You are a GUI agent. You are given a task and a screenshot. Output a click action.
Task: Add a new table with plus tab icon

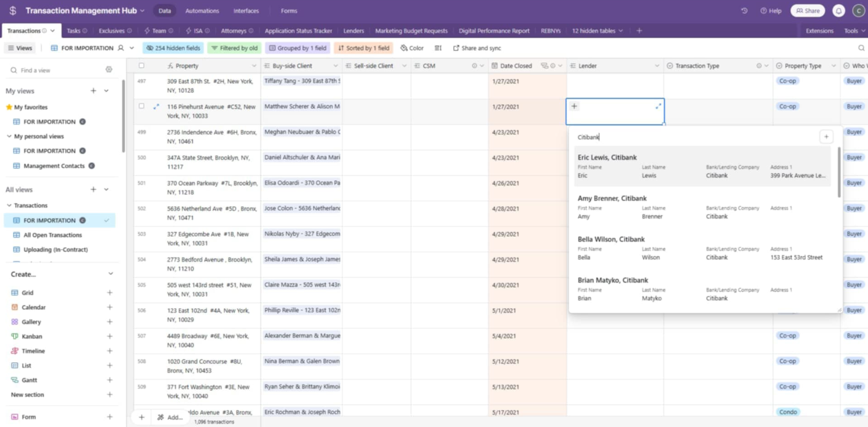[x=639, y=31]
